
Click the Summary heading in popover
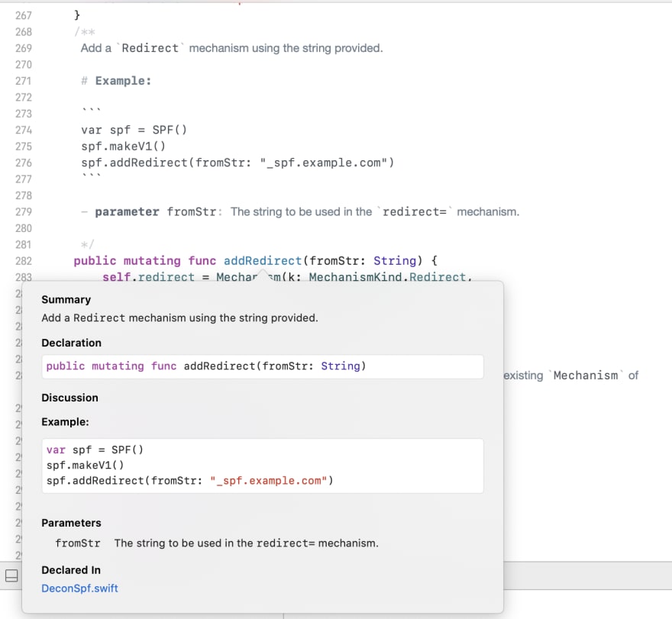[66, 299]
